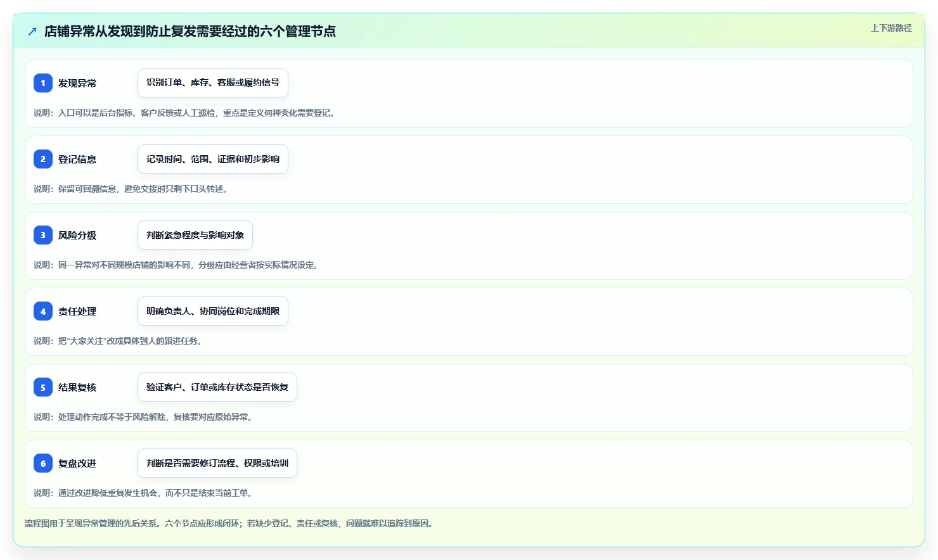938x560 pixels.
Task: Click the 判断是否需要修订流程、权限或培训 box
Action: tap(217, 463)
